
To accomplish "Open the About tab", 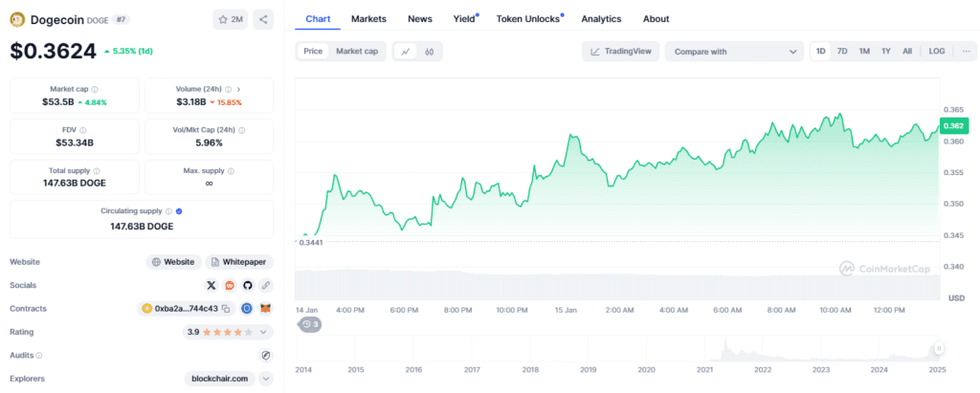I will tap(657, 19).
